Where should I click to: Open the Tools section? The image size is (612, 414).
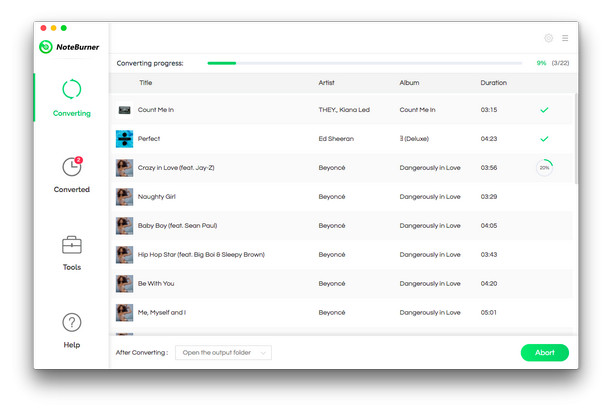pyautogui.click(x=72, y=253)
